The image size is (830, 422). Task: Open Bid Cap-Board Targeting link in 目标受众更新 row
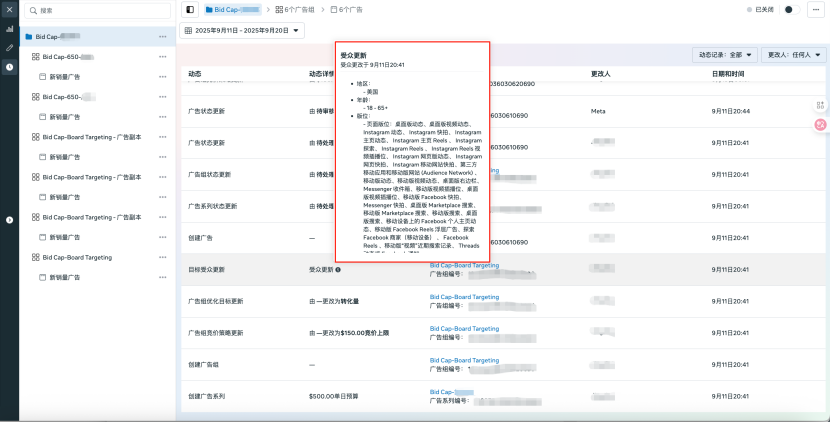coord(464,265)
